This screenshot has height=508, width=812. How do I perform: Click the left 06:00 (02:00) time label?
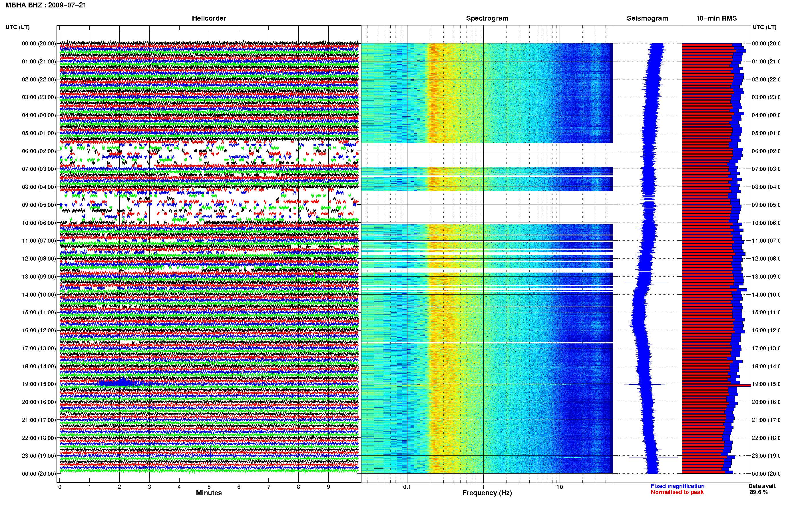click(39, 151)
